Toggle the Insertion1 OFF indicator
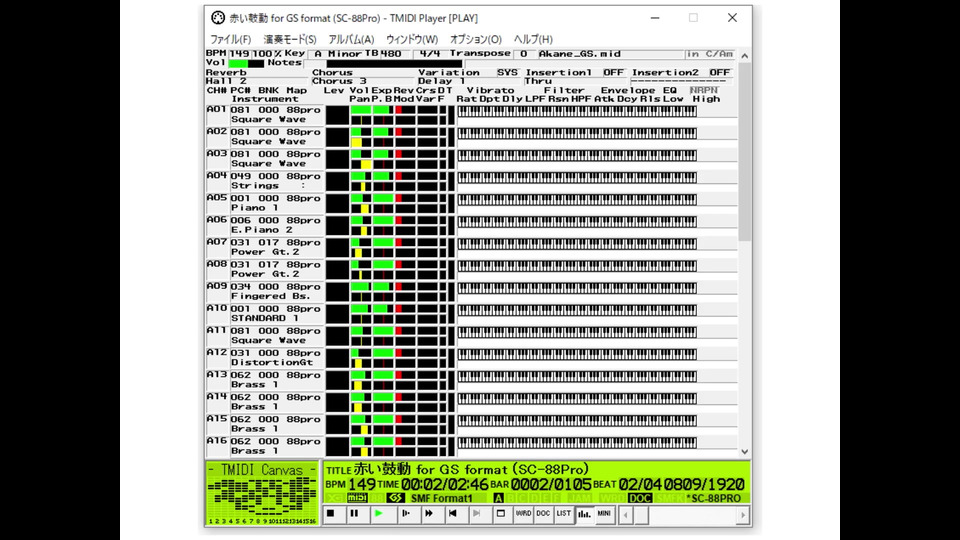Viewport: 960px width, 540px height. 613,72
